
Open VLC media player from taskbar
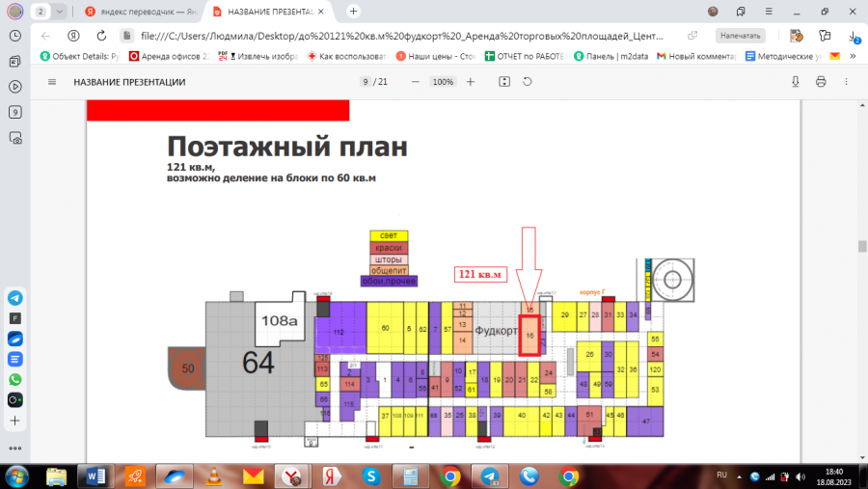pos(214,476)
